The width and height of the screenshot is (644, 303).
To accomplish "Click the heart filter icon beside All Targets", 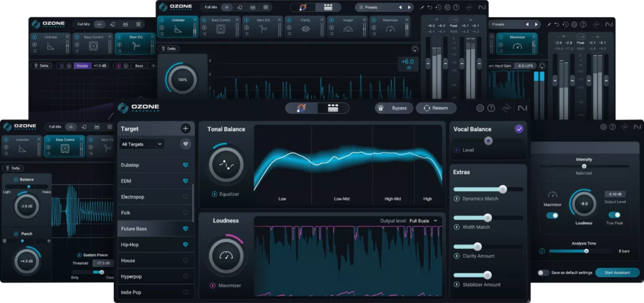I will coord(186,144).
